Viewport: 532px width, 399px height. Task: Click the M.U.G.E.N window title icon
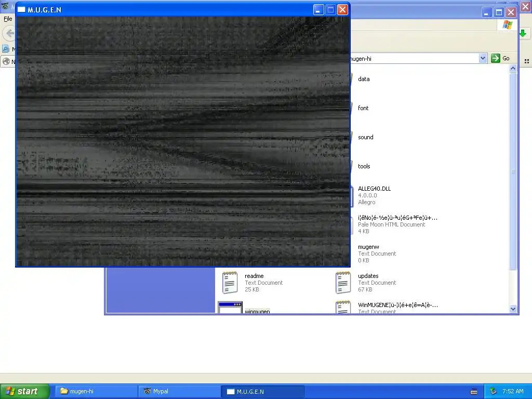[21, 10]
